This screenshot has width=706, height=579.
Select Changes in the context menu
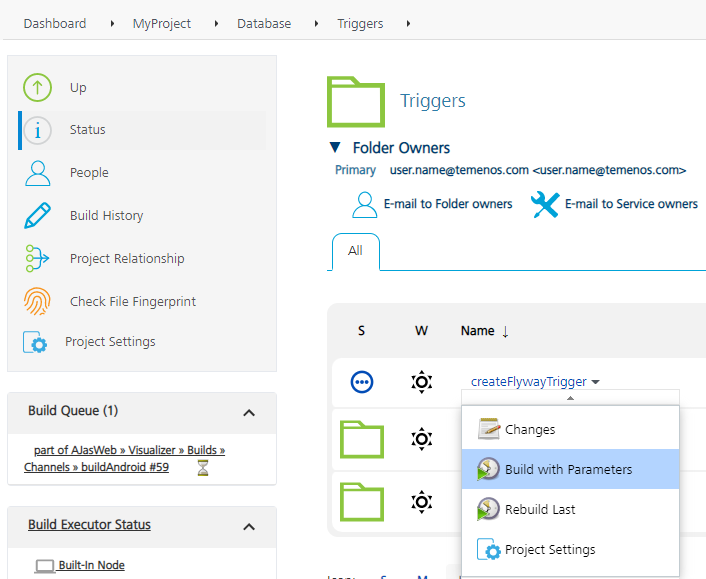(530, 429)
